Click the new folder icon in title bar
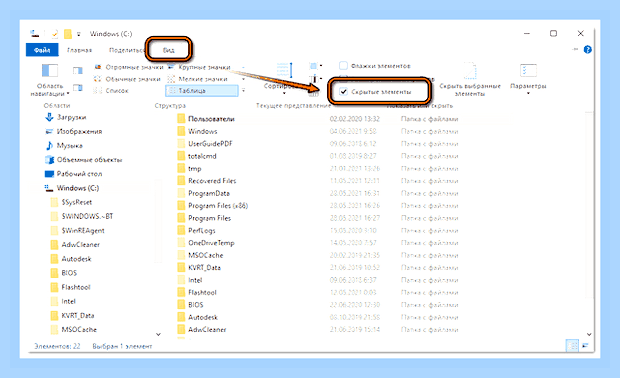Screen dimensions: 620x378 (x=68, y=34)
